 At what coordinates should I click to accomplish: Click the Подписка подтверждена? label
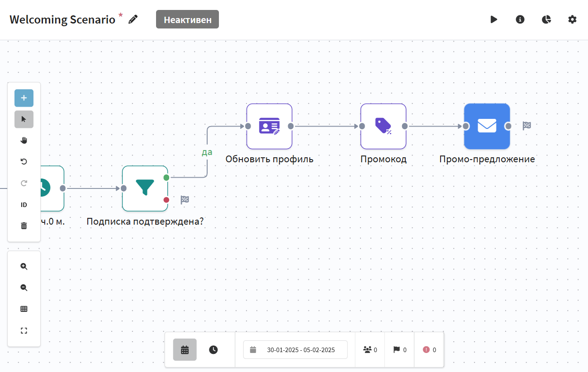coord(145,221)
